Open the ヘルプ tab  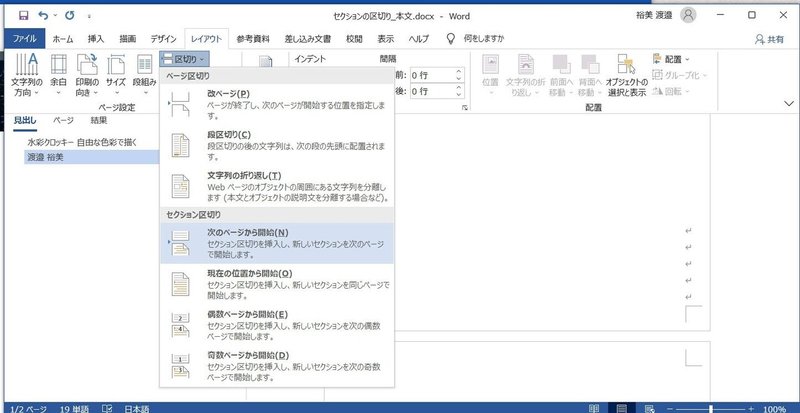tap(419, 39)
